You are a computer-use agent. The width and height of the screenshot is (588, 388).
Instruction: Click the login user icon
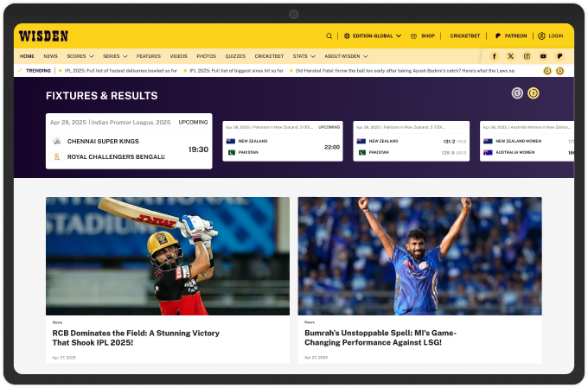541,36
